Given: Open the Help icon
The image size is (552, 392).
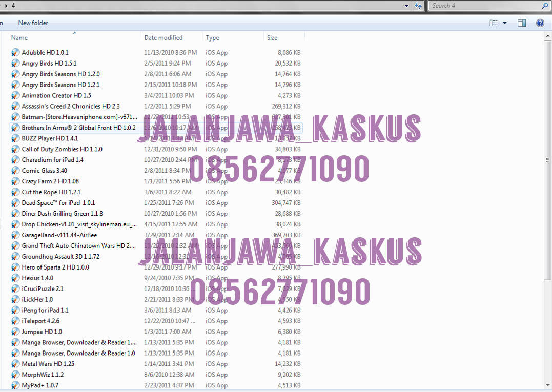Looking at the screenshot, I should coord(540,23).
